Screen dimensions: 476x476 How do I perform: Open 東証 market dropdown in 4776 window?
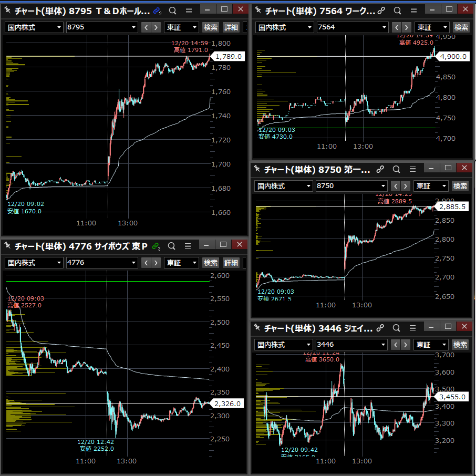point(182,263)
